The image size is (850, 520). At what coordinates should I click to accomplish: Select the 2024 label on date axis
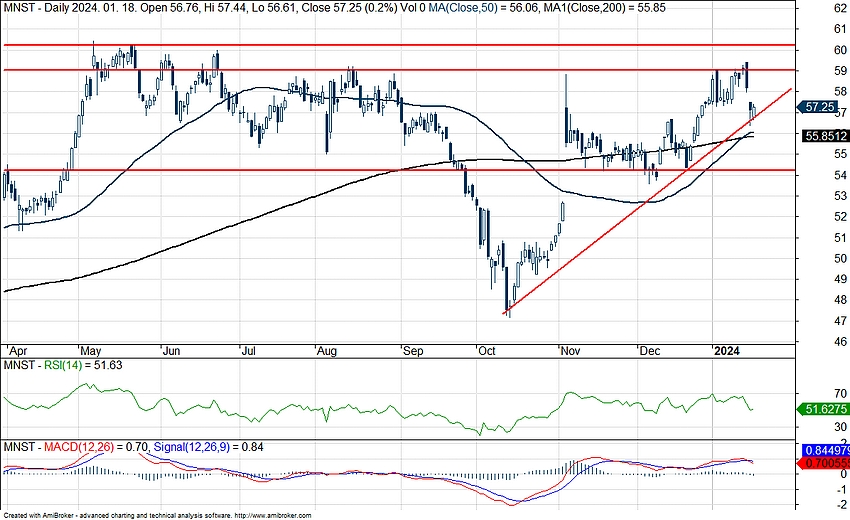click(724, 352)
